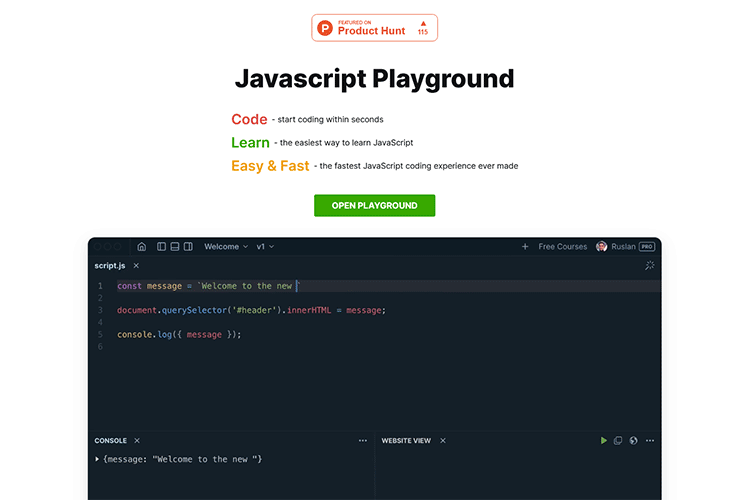Select the Website View tab
Image resolution: width=750 pixels, height=500 pixels.
tap(406, 440)
